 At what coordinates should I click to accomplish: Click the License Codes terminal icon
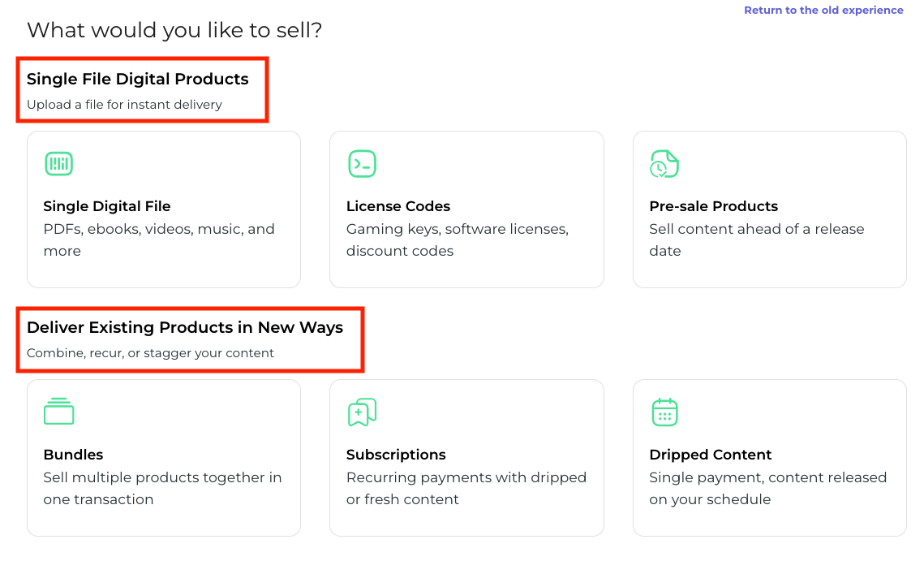pyautogui.click(x=362, y=164)
